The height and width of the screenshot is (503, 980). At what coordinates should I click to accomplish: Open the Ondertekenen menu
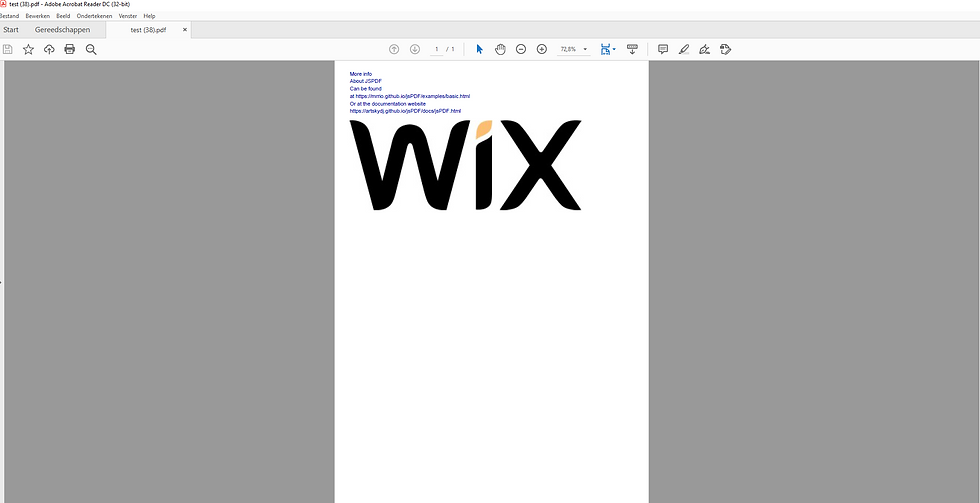point(94,16)
